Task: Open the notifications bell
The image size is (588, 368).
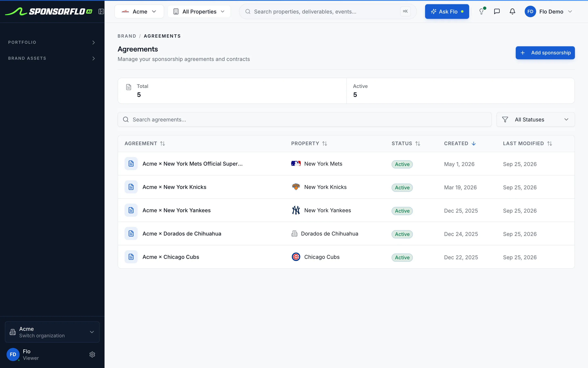Action: [x=512, y=11]
